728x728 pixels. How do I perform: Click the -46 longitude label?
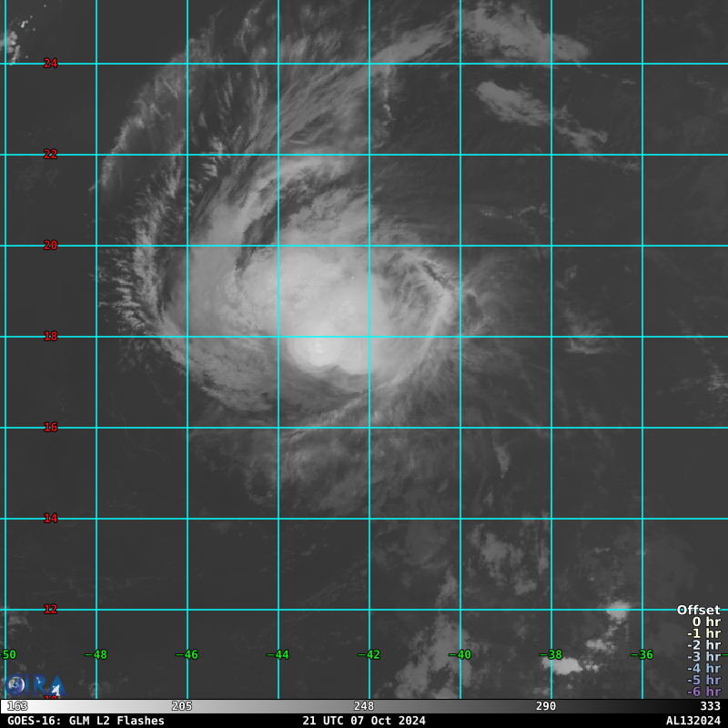point(187,654)
